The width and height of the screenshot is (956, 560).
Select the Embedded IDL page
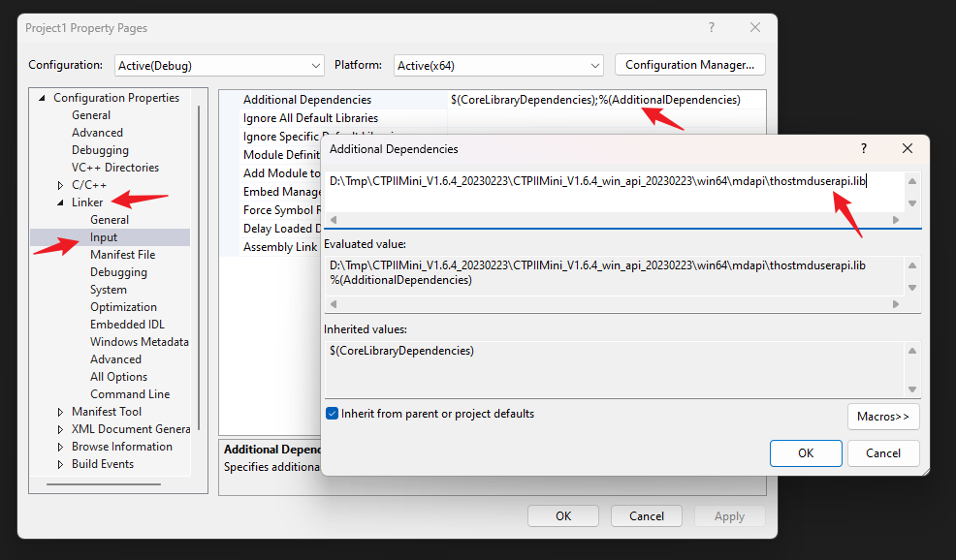[127, 325]
